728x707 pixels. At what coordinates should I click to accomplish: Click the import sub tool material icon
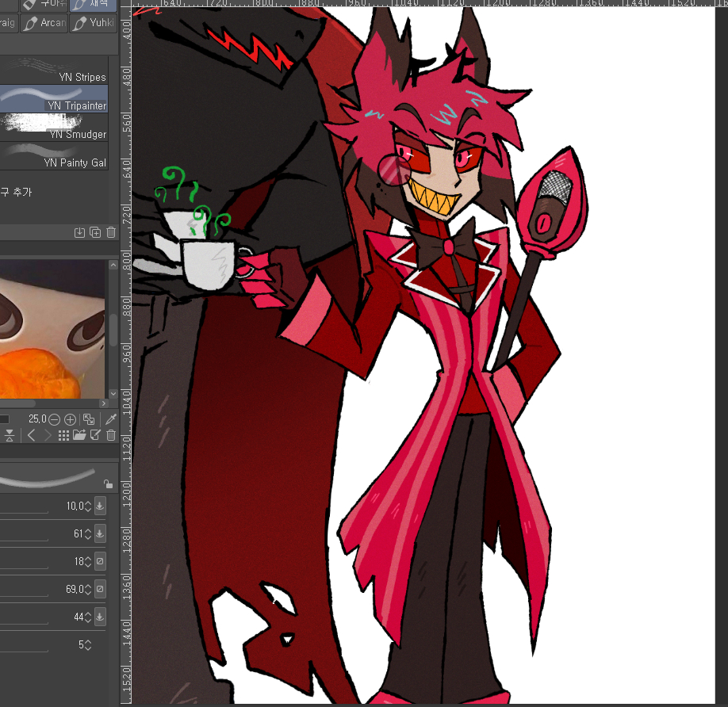tap(79, 232)
